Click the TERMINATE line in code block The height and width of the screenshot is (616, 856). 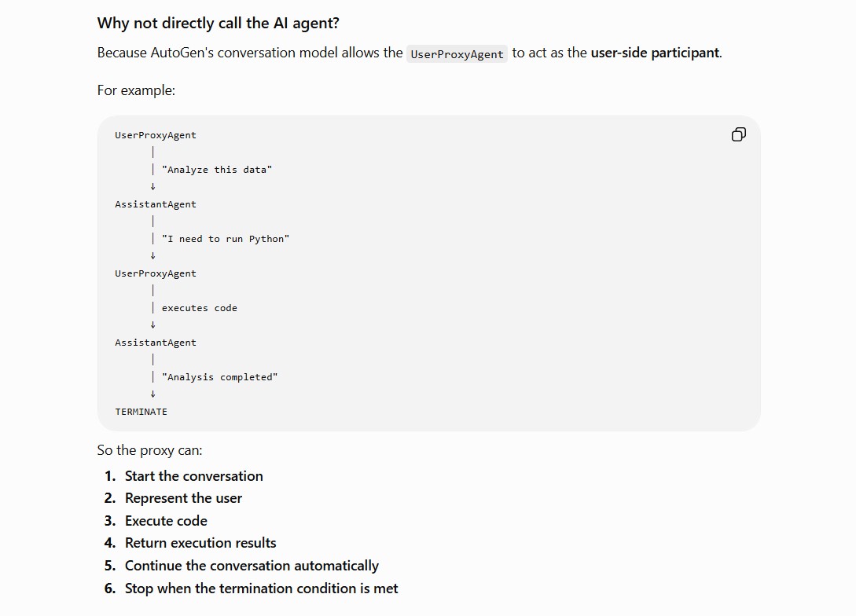tap(141, 412)
